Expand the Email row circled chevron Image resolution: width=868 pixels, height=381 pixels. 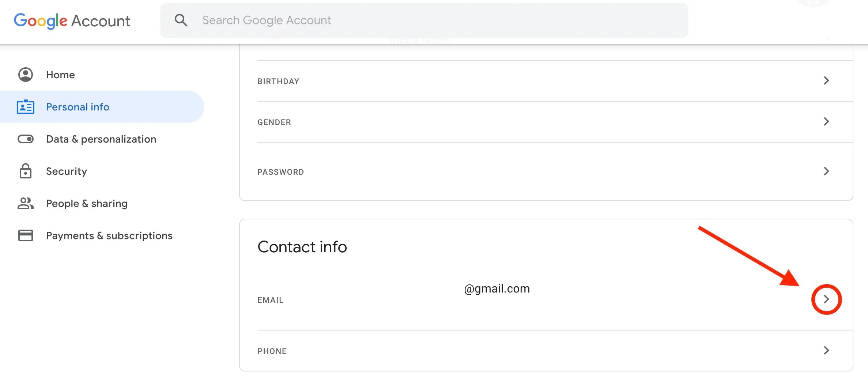click(827, 299)
